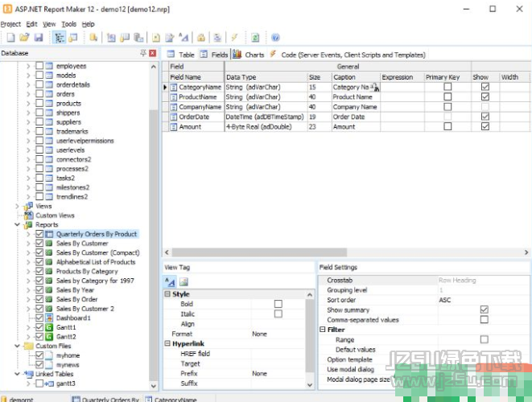Collapse the Hyperlink section
This screenshot has width=532, height=402.
[167, 343]
